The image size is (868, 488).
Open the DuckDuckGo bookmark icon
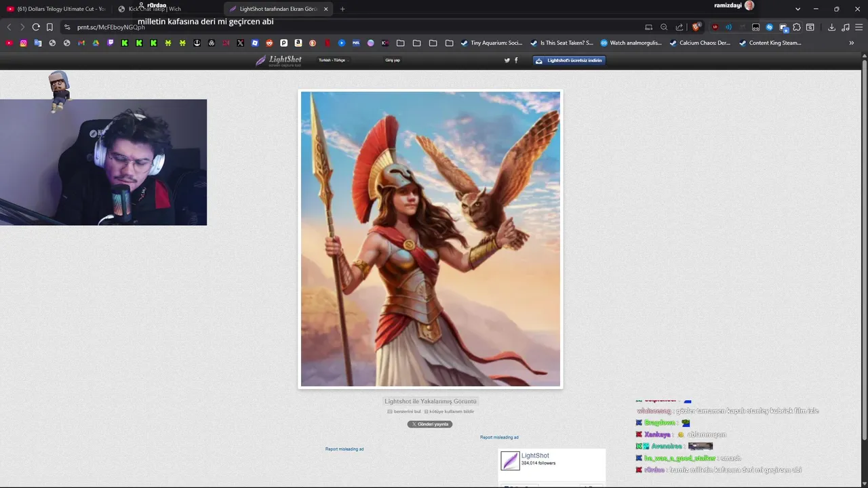313,43
